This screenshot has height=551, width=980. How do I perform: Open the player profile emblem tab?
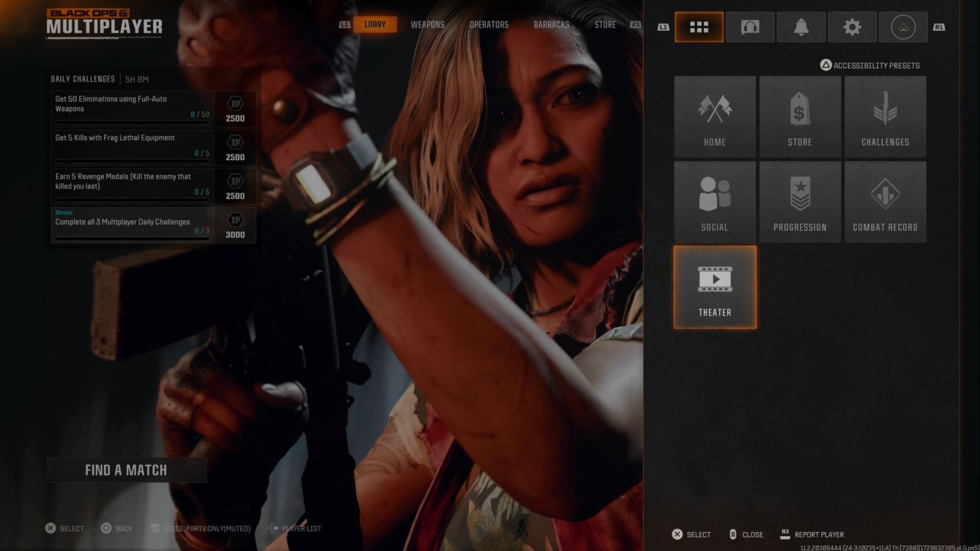tap(903, 27)
